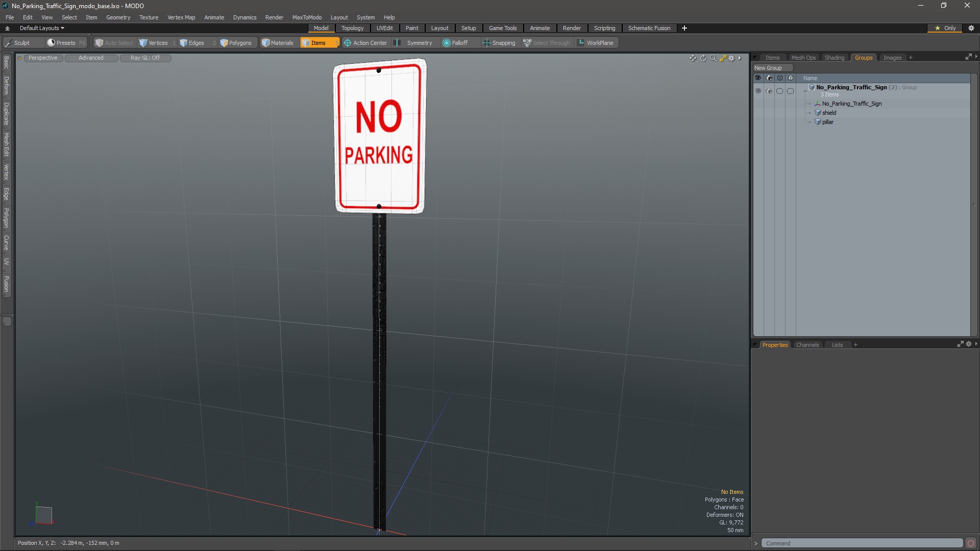The image size is (980, 551).
Task: Toggle Snapping on the toolbar
Action: tap(499, 43)
